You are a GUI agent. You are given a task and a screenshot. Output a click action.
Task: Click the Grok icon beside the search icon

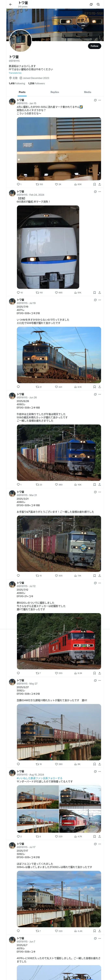point(91,5)
